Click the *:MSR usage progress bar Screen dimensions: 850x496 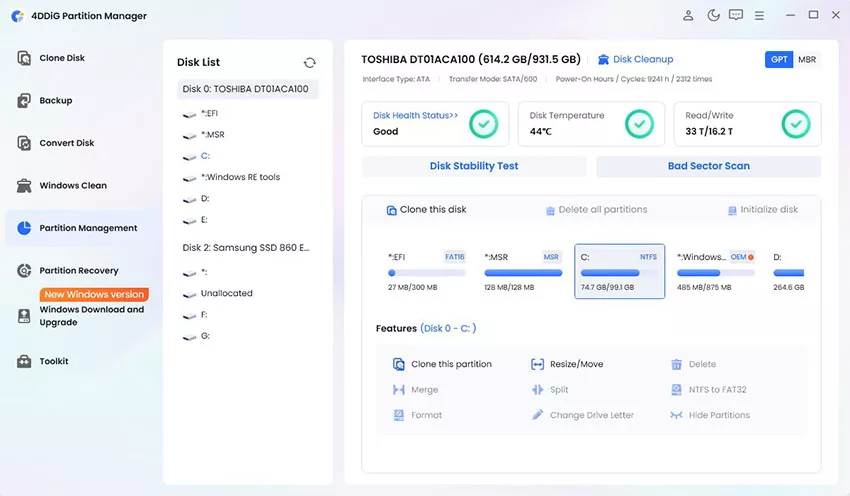tap(523, 273)
